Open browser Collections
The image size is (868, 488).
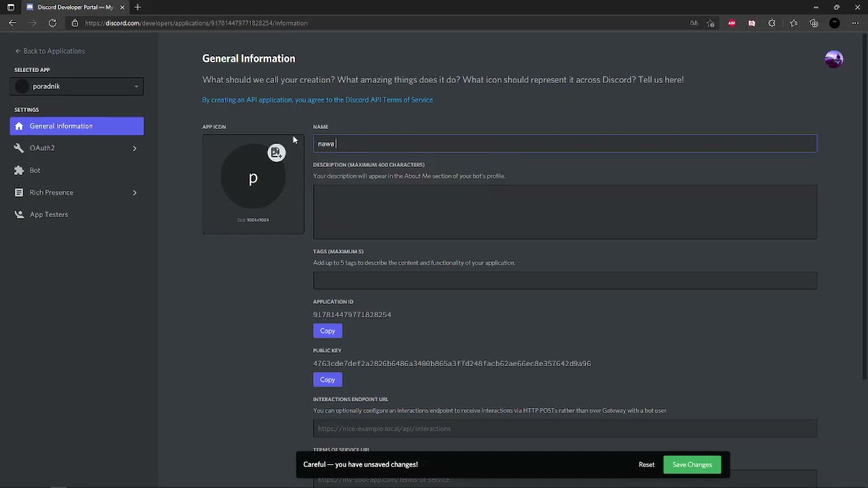click(814, 23)
